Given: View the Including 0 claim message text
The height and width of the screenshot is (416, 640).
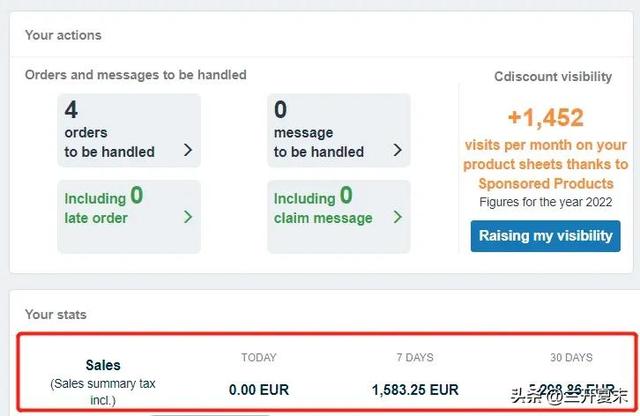Looking at the screenshot, I should point(322,206).
